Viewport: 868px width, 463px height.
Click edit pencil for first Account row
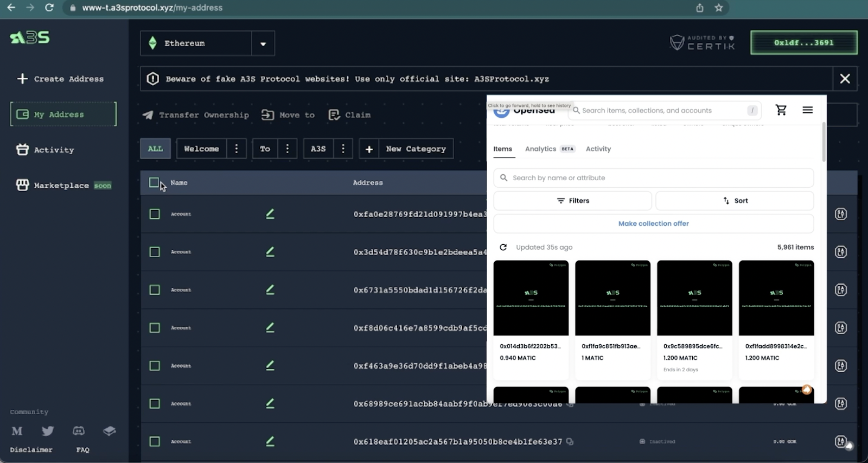[x=270, y=214]
